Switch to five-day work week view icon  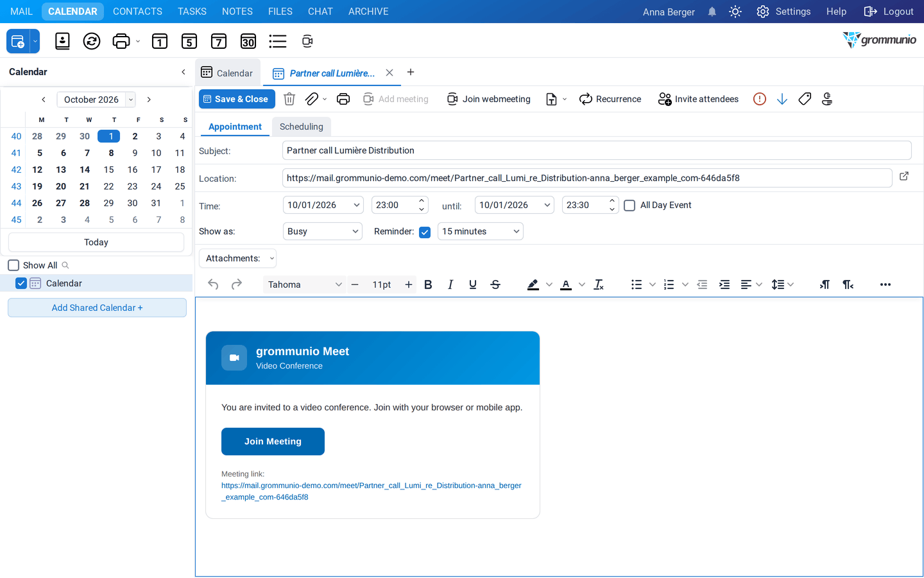tap(189, 41)
